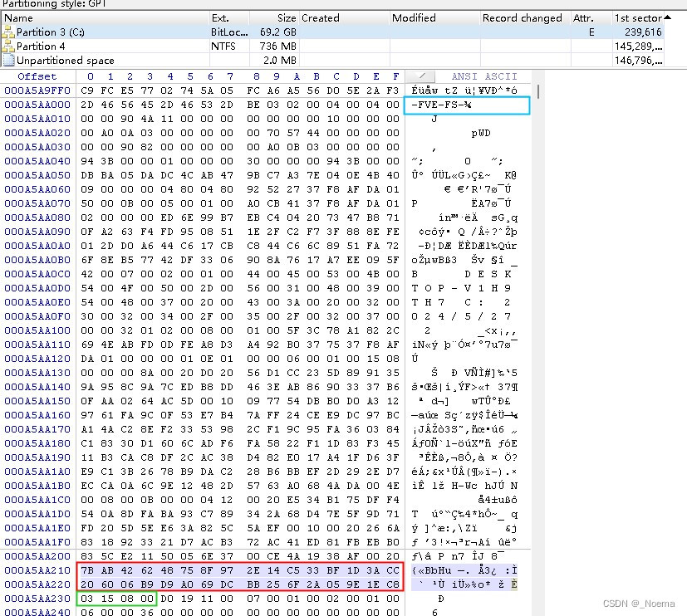Click offset 000A5AA230 row label
This screenshot has width=687, height=616.
tap(37, 599)
